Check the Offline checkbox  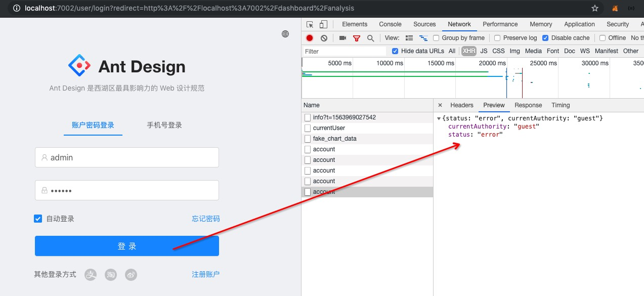[x=603, y=38]
